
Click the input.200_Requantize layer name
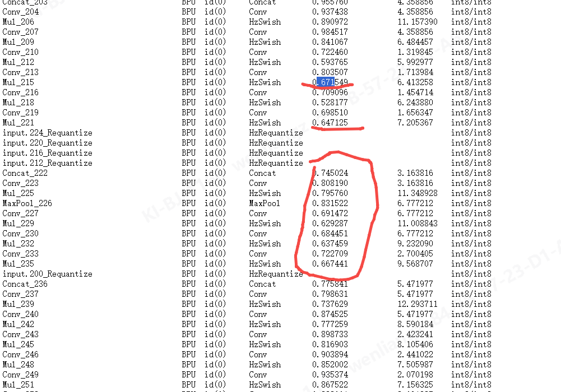(47, 274)
